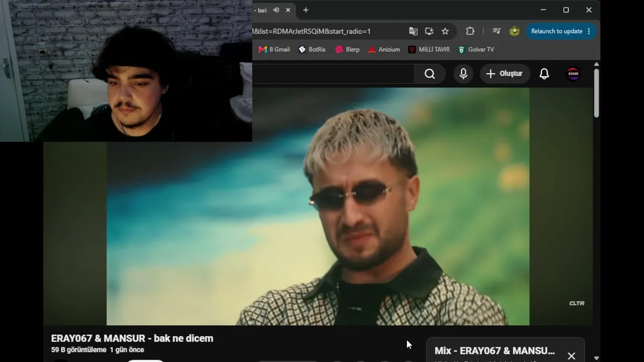Click the scrollbar down arrow
This screenshot has height=362, width=644.
(x=597, y=358)
